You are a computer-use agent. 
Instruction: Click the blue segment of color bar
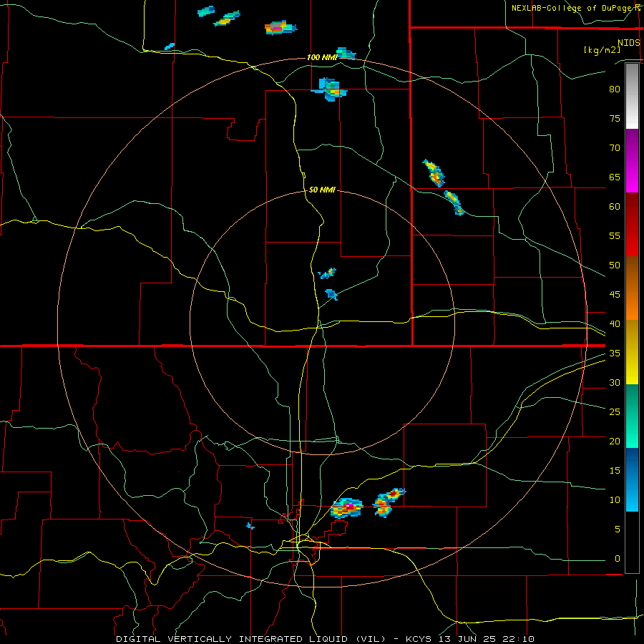click(632, 479)
